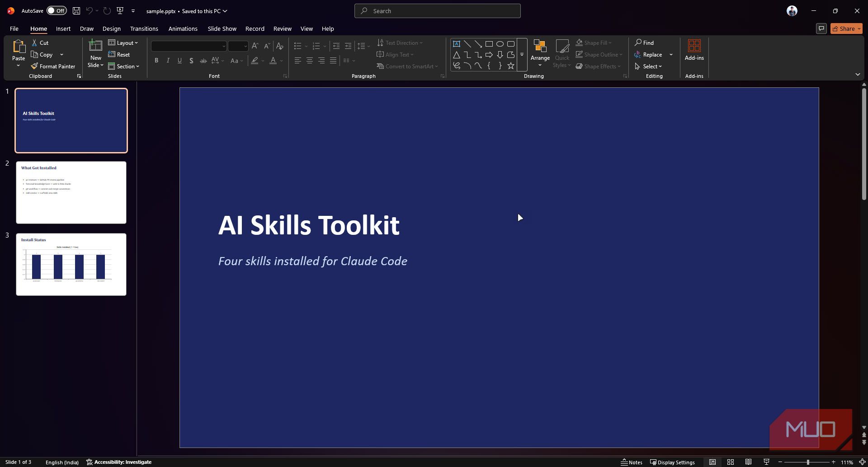Open the font size combo box
Viewport: 868px width, 467px height.
coord(238,46)
